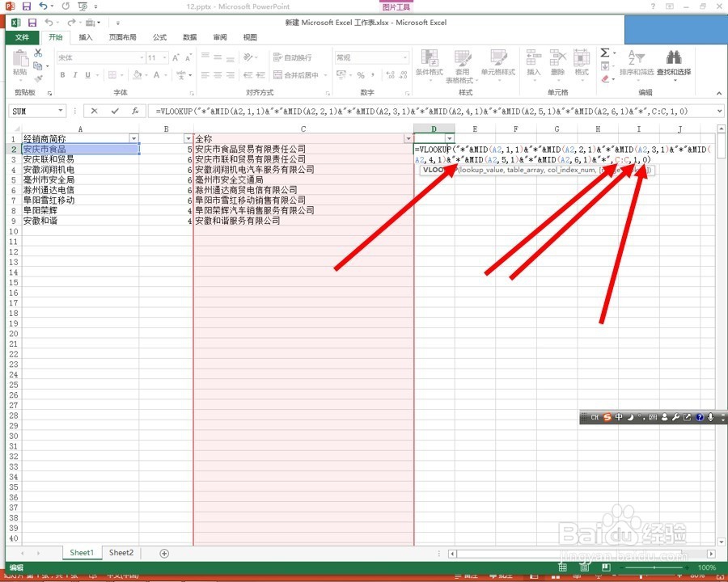728x582 pixels.
Task: Open Format as Table (套用表格格式)
Action: (x=462, y=66)
